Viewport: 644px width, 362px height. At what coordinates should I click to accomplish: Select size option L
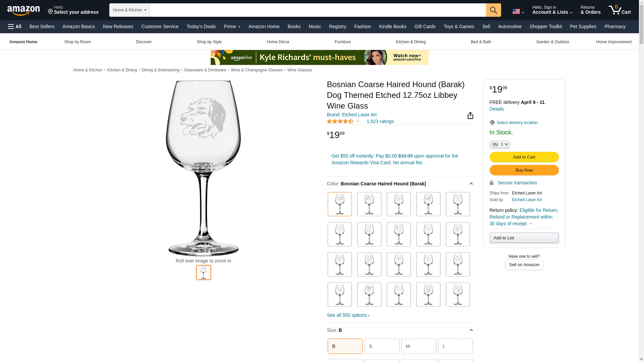455,346
